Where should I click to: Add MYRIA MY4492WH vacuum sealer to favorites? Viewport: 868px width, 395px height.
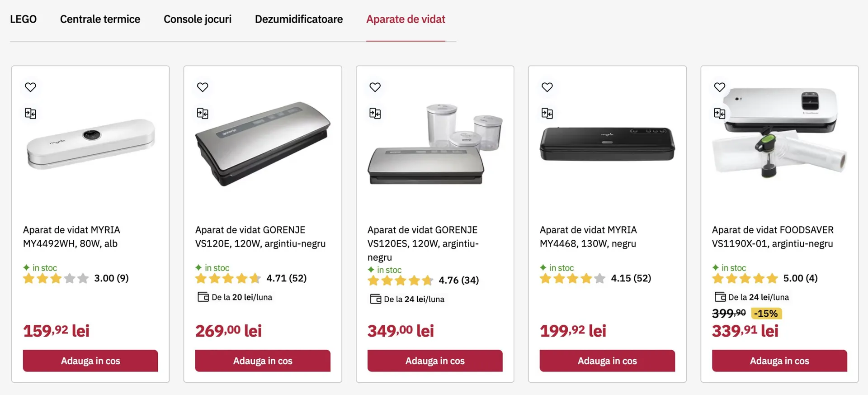(30, 87)
